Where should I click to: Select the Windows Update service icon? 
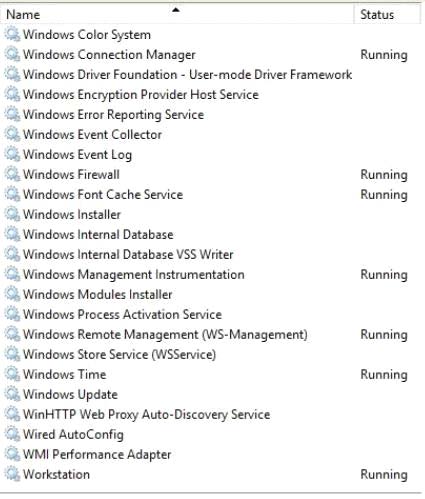point(12,394)
